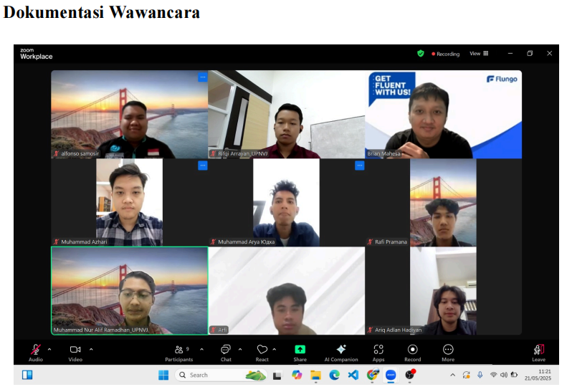The width and height of the screenshot is (567, 392).
Task: Toggle the Video camera button
Action: point(75,350)
